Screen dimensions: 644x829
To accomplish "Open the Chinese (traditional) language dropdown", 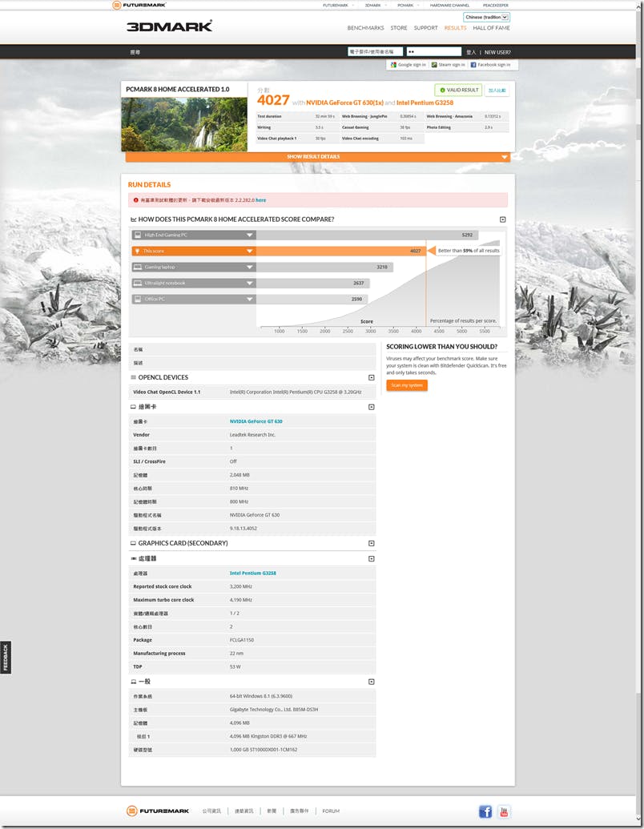I will [x=486, y=17].
